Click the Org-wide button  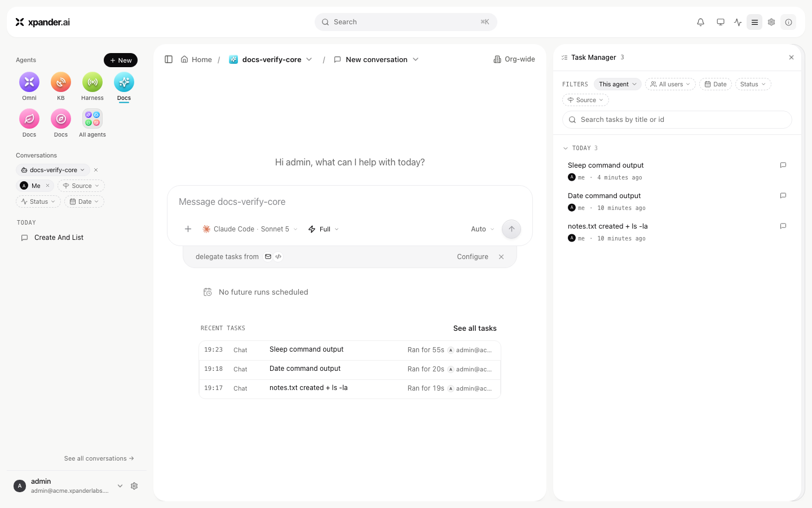point(514,59)
